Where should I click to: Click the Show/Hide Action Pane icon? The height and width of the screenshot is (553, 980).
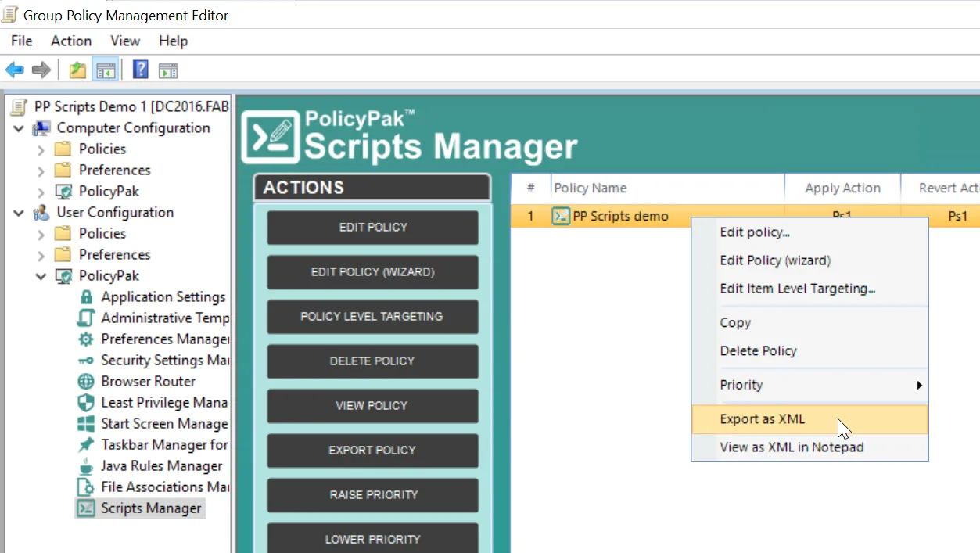pyautogui.click(x=168, y=70)
